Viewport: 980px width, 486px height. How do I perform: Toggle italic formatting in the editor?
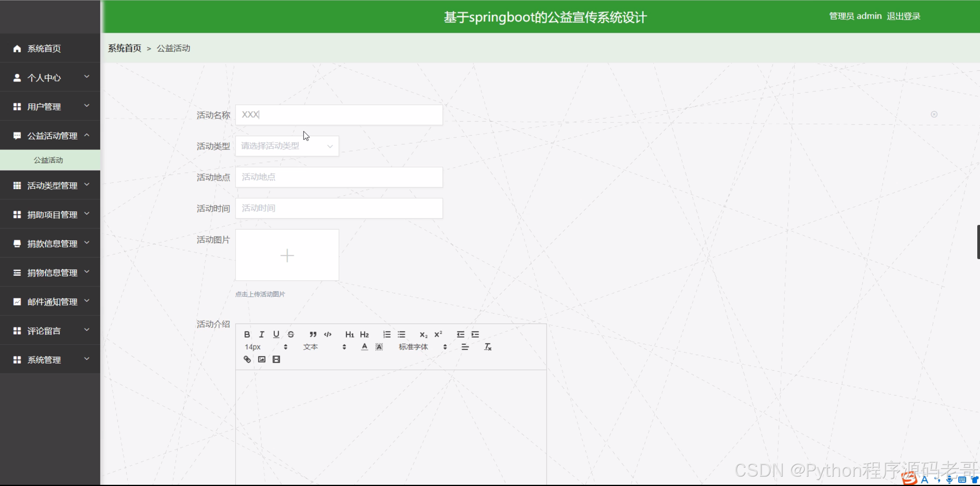coord(262,334)
